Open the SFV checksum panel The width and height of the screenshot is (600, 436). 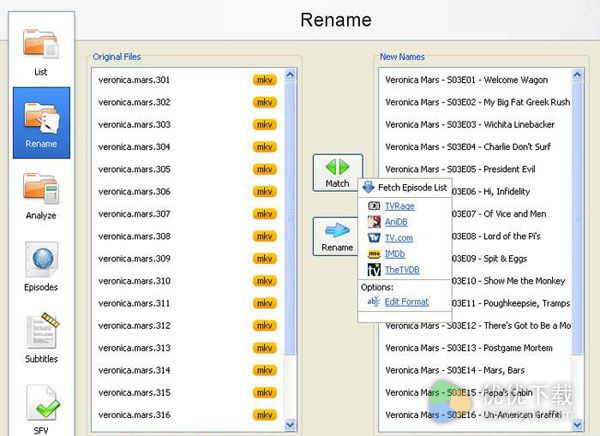point(41,409)
